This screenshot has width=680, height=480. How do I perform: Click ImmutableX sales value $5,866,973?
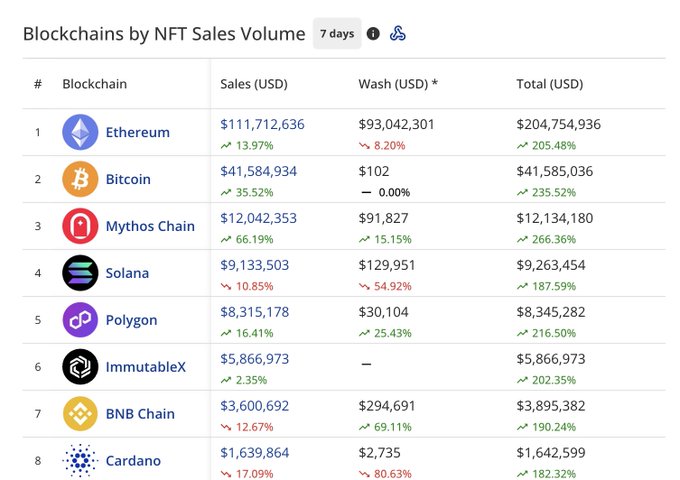tap(255, 359)
